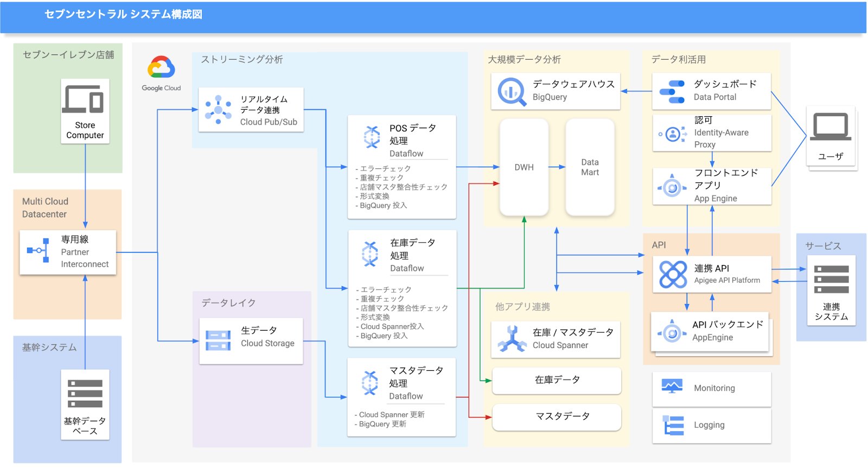The width and height of the screenshot is (868, 468).
Task: Click the Data Portal dashboard icon
Action: 672,92
